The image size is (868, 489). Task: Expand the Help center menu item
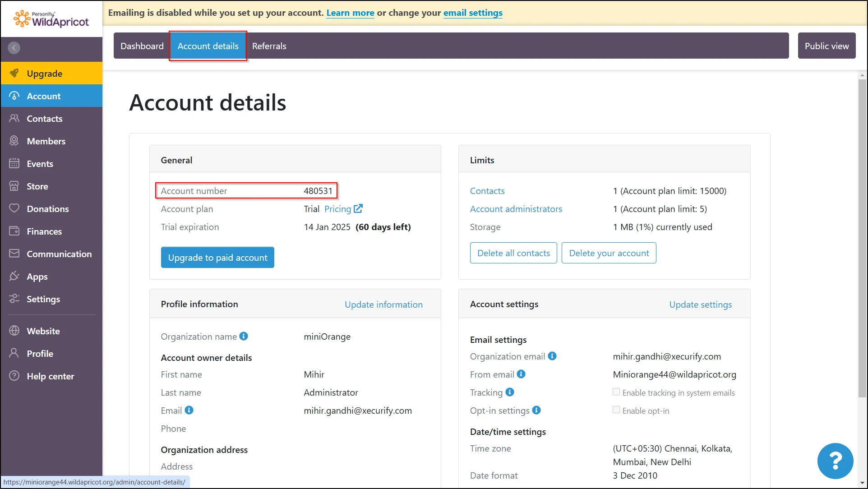51,376
